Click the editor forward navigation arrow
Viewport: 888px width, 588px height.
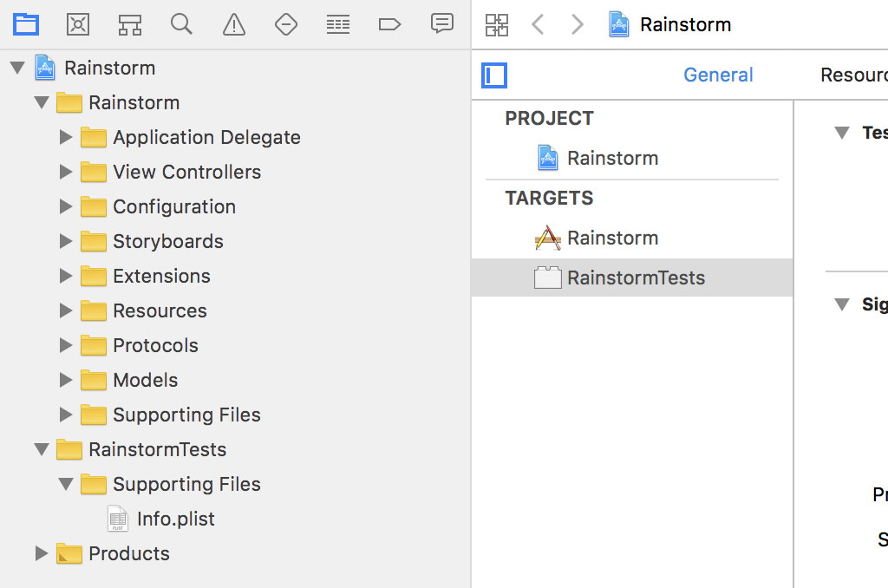coord(578,24)
